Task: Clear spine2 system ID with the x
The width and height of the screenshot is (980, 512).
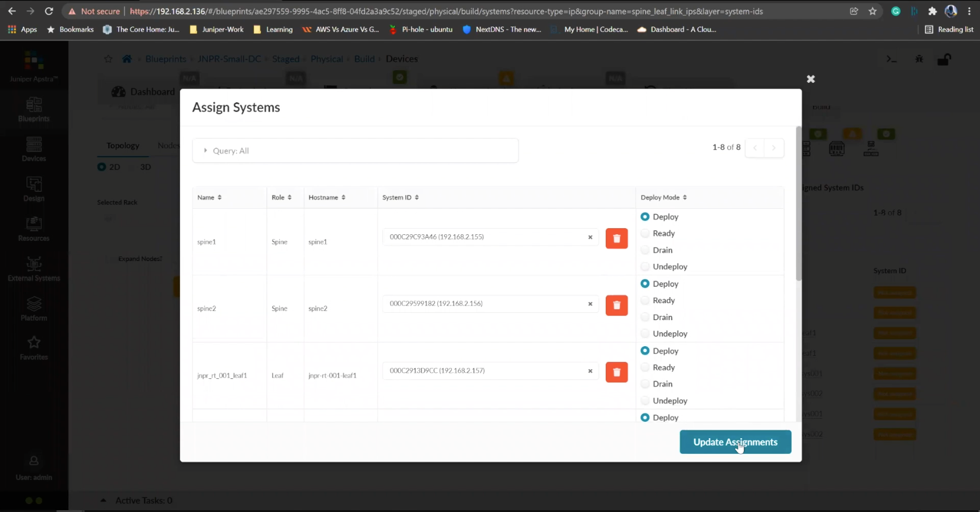Action: (x=590, y=304)
